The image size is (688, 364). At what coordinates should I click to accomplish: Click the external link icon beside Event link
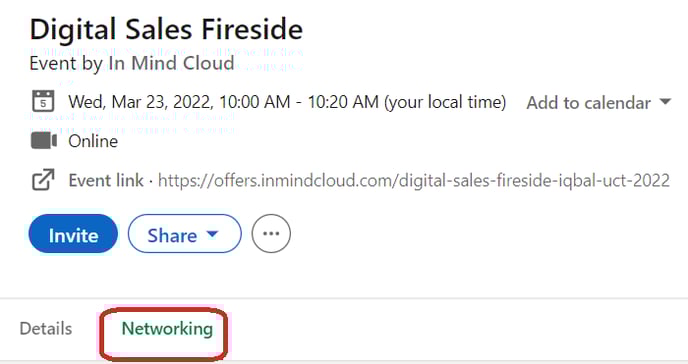click(x=43, y=180)
